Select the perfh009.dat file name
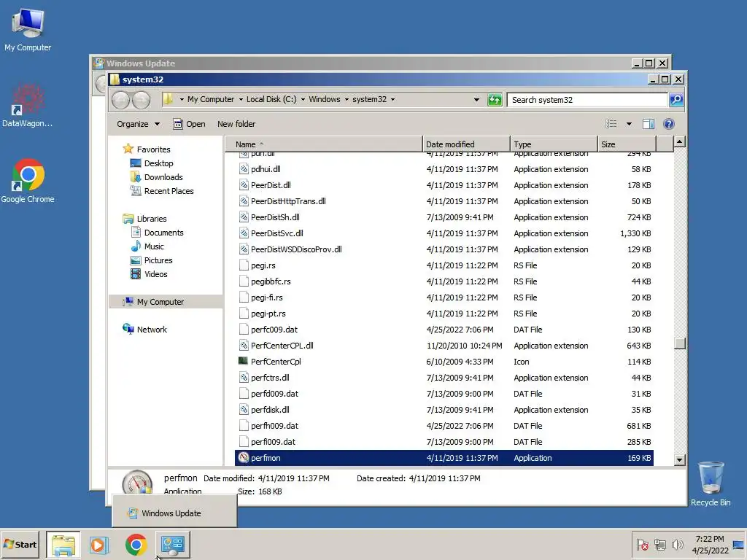 point(274,425)
